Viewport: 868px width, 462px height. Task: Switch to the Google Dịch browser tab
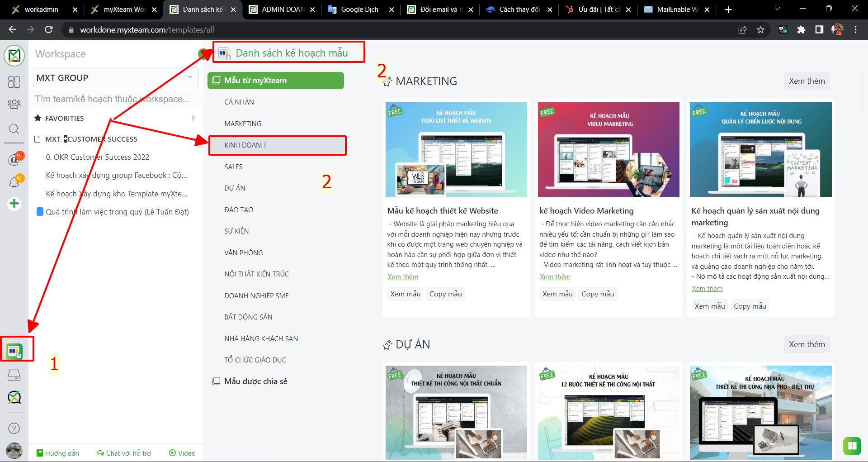(359, 10)
